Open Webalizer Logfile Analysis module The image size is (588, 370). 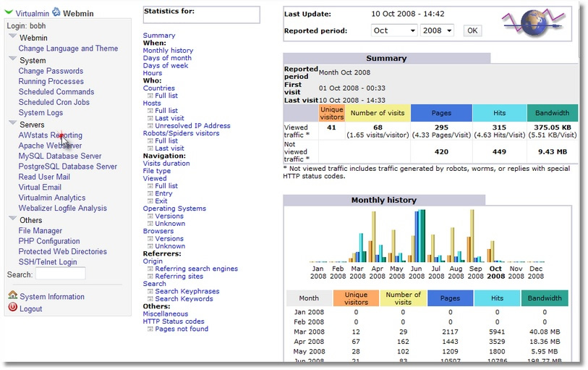(x=63, y=208)
